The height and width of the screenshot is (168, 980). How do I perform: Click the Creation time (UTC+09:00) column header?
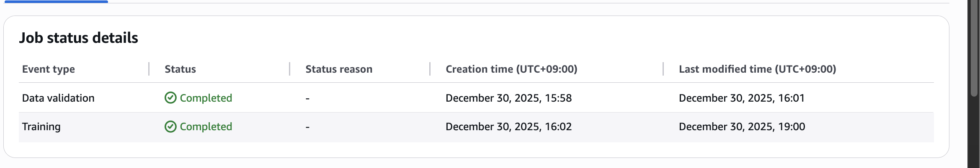(x=511, y=69)
